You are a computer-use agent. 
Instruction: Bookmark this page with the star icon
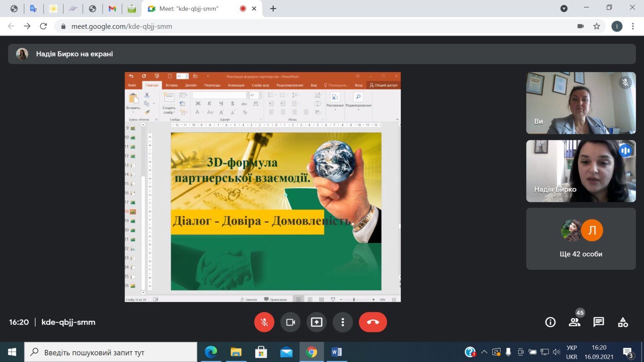coord(597,26)
